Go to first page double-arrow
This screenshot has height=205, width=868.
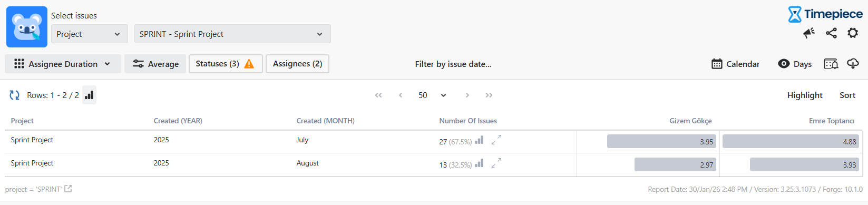[x=378, y=95]
